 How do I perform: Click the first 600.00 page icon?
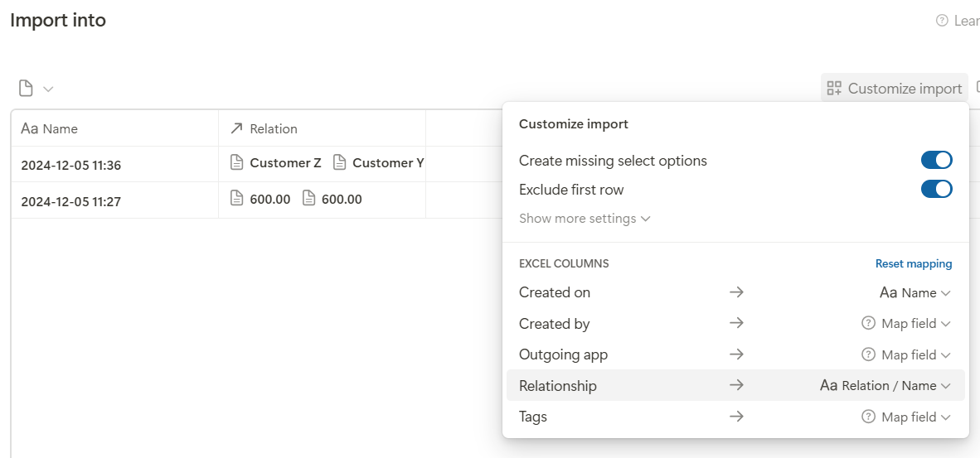tap(237, 200)
